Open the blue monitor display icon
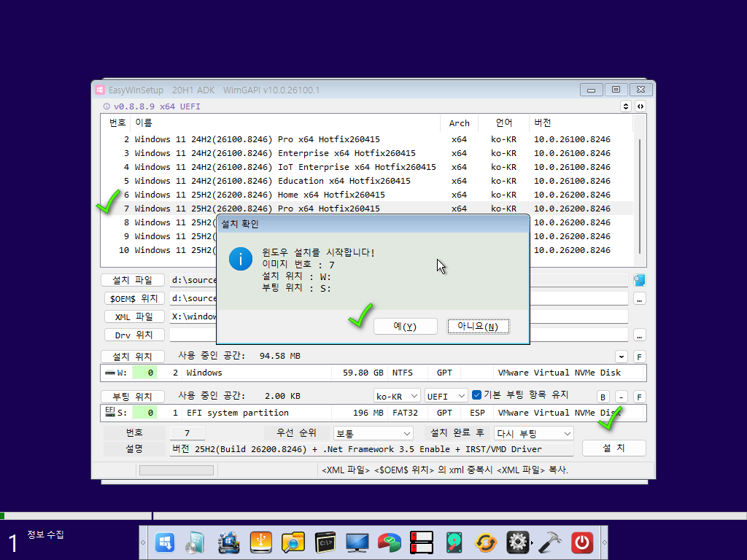The image size is (747, 560). click(x=357, y=542)
